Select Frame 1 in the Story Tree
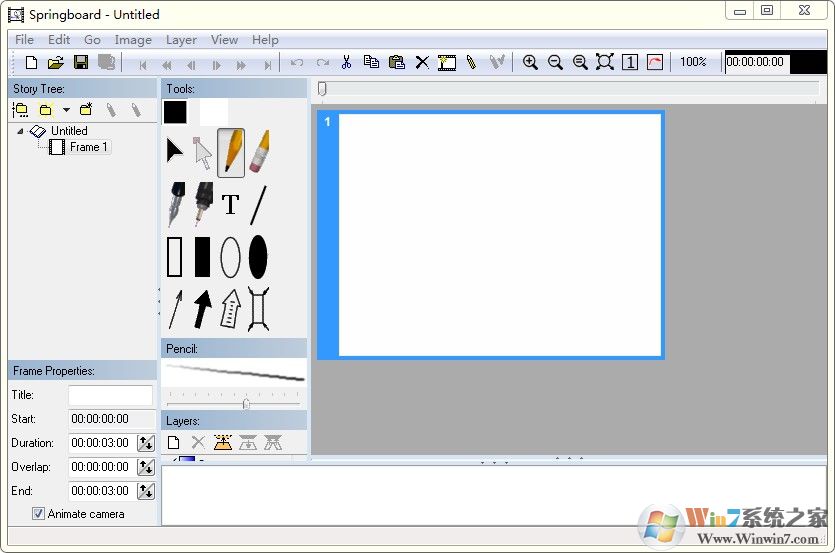Screen dimensions: 835x553 (88, 147)
